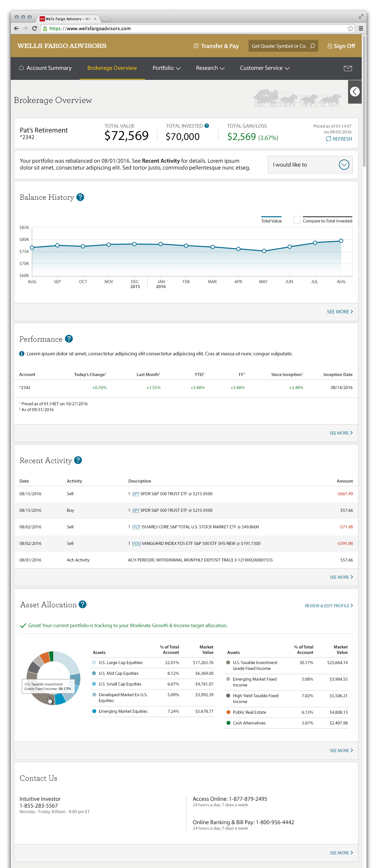Screen dimensions: 377x868
Task: Click the Account Summary home icon
Action: (x=21, y=68)
